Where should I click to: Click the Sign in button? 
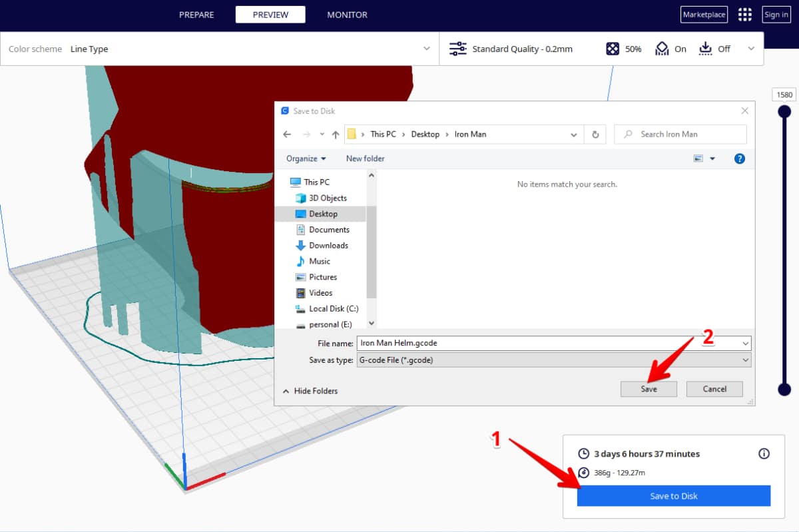pyautogui.click(x=776, y=15)
